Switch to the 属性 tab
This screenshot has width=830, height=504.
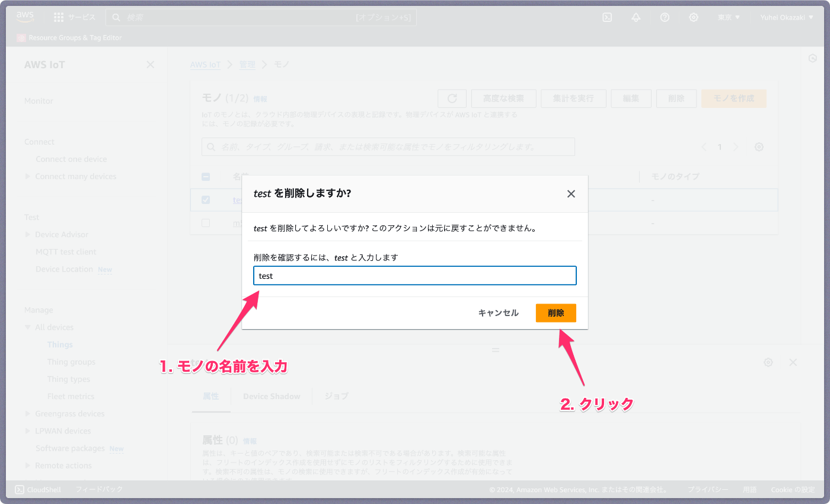211,396
